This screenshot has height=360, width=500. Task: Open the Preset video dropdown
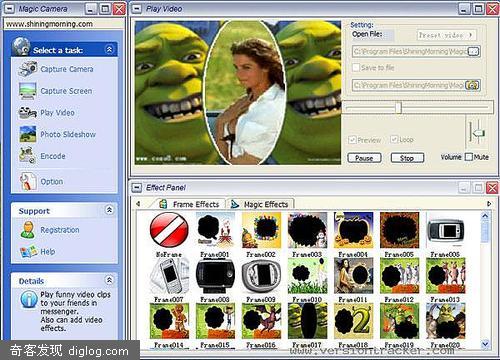446,35
